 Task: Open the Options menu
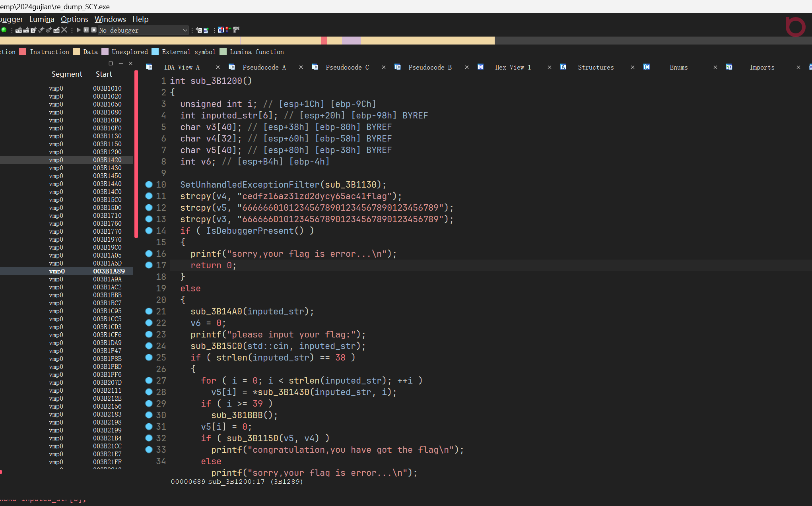[x=74, y=19]
